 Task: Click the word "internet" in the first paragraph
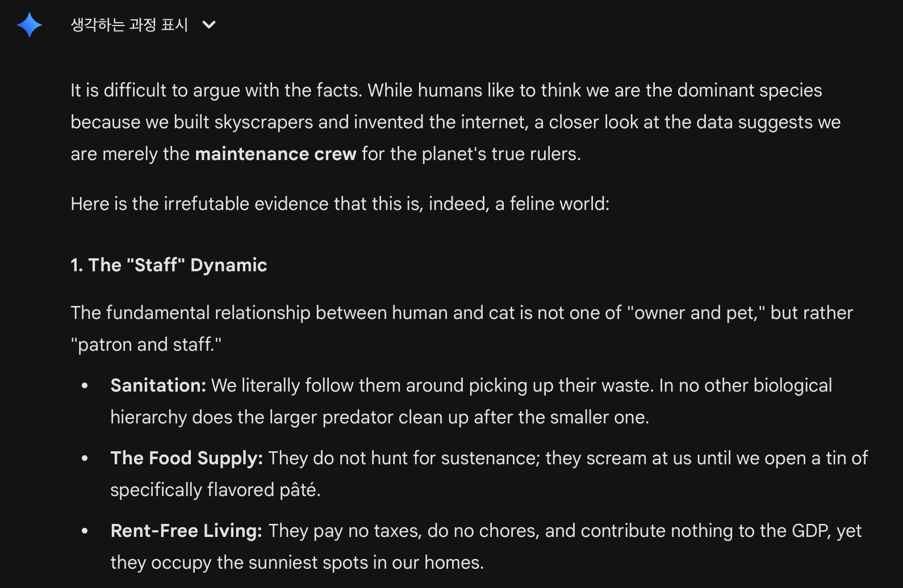pyautogui.click(x=494, y=122)
